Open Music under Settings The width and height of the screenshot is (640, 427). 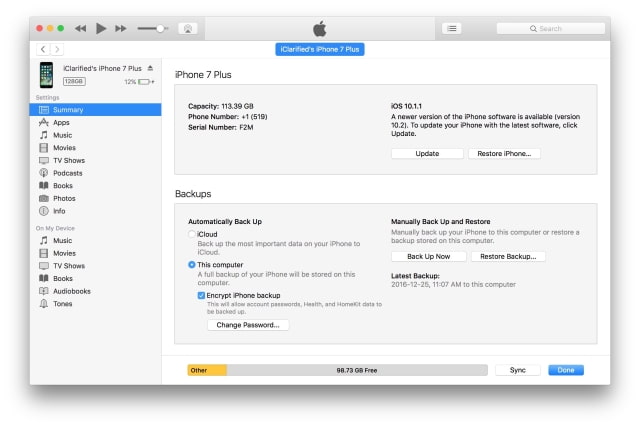(96, 135)
